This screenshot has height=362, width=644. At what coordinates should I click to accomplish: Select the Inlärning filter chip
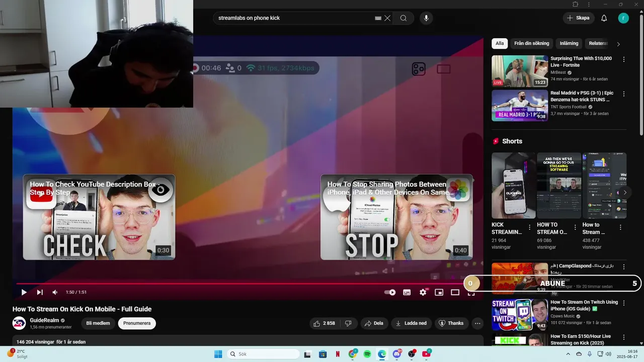click(569, 43)
